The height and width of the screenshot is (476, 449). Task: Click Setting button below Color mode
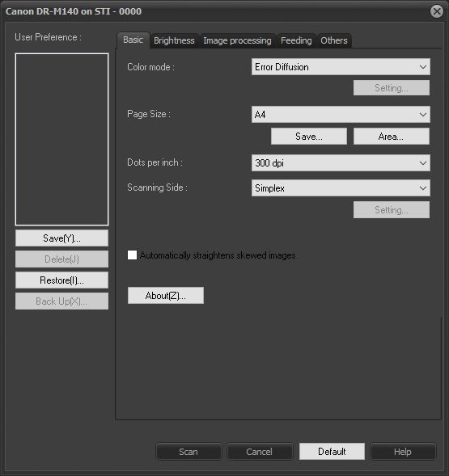coord(392,88)
